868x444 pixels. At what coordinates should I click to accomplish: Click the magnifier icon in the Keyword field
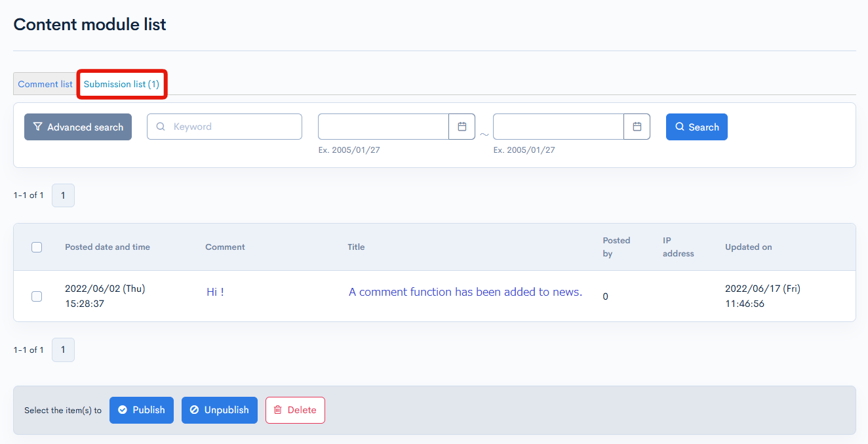(x=161, y=127)
